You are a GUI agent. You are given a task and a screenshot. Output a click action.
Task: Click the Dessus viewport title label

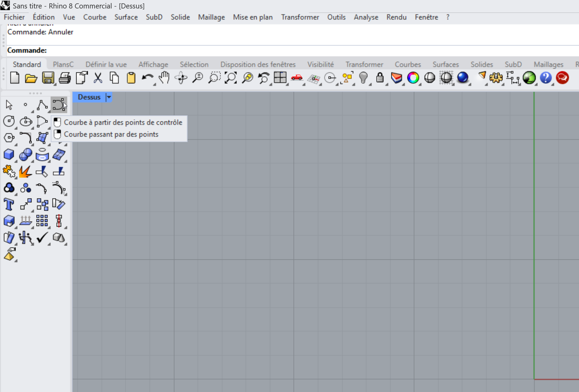[x=89, y=97]
